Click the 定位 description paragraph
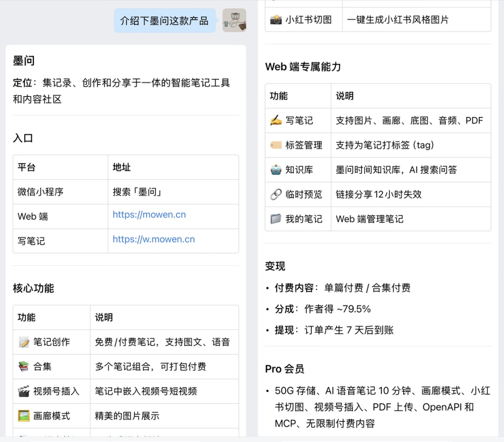 (121, 91)
